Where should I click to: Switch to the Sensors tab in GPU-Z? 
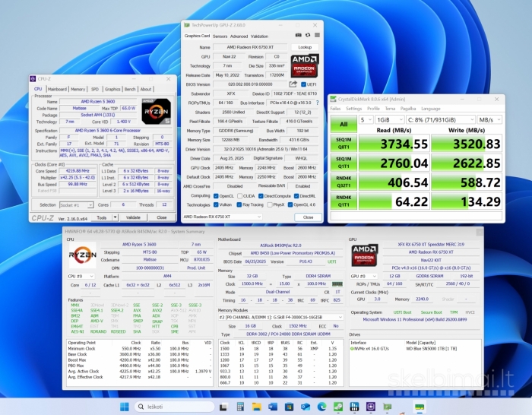pos(220,36)
